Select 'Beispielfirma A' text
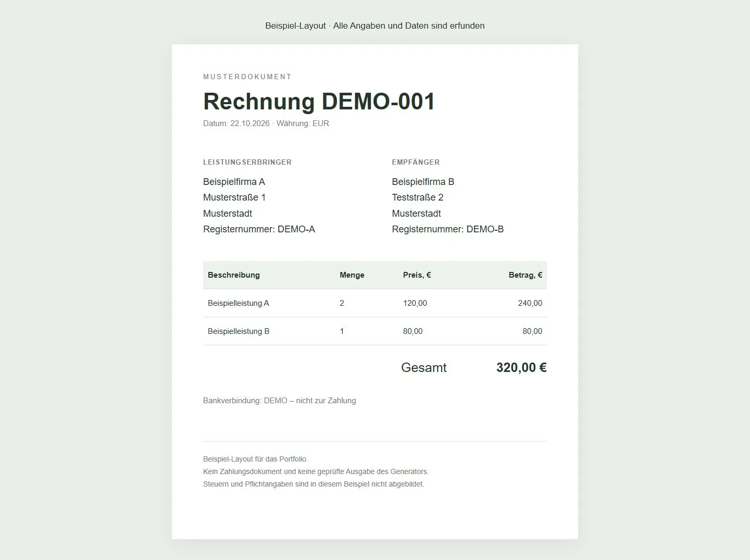The image size is (750, 560). pos(234,182)
